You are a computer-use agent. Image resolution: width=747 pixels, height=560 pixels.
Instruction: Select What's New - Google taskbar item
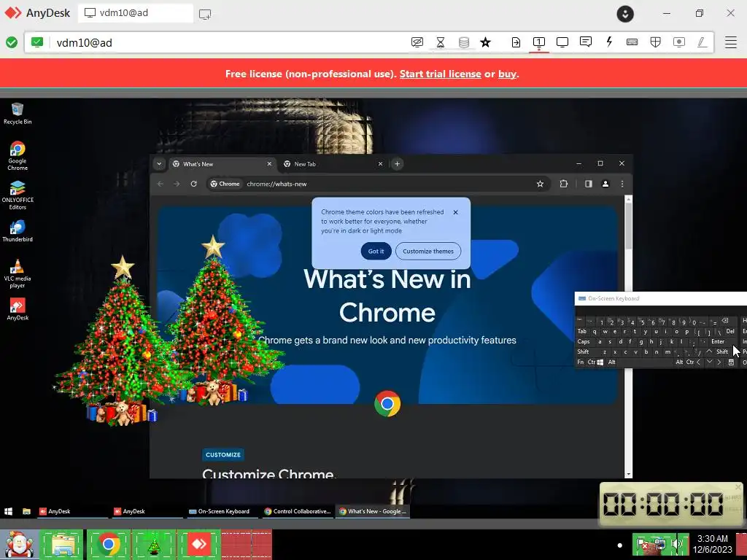(x=373, y=511)
